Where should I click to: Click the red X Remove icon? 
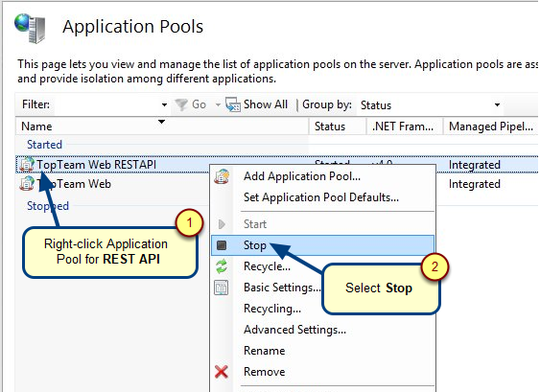click(x=222, y=372)
